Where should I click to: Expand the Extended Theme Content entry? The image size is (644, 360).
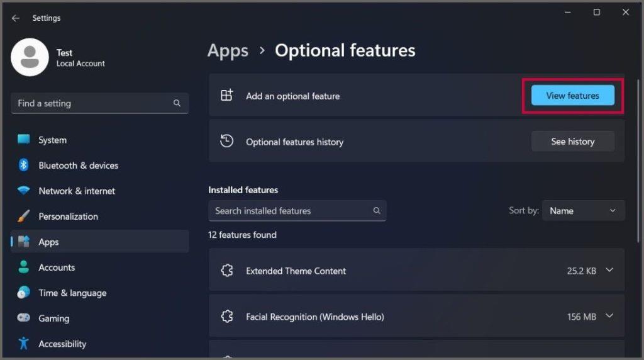(609, 270)
